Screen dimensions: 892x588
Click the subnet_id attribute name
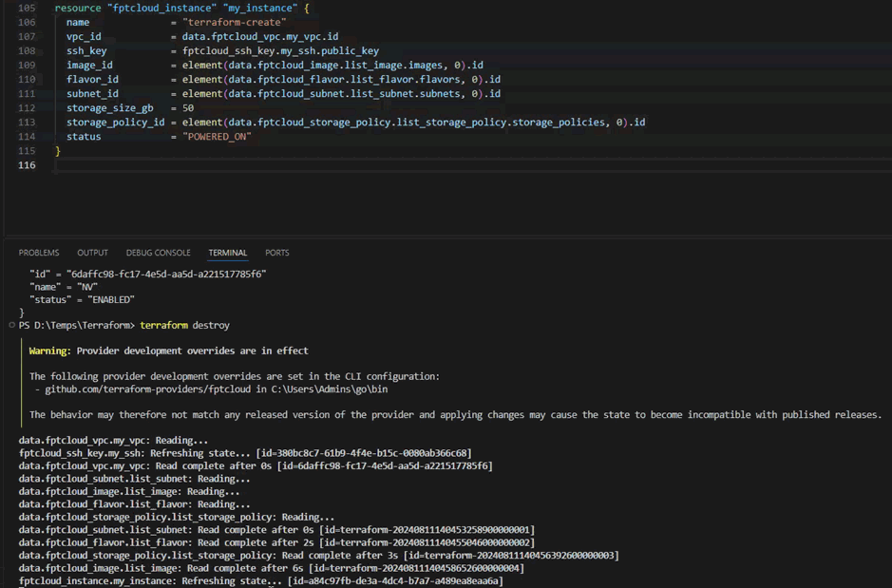92,93
